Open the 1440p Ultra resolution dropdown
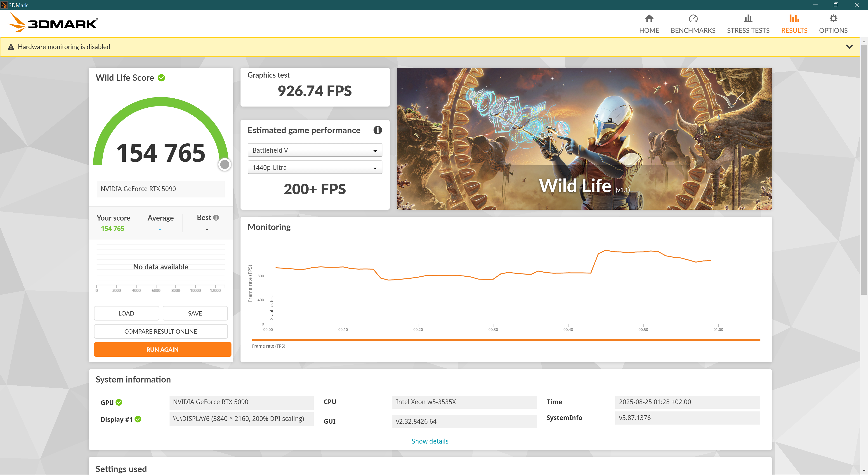The height and width of the screenshot is (475, 868). point(315,167)
